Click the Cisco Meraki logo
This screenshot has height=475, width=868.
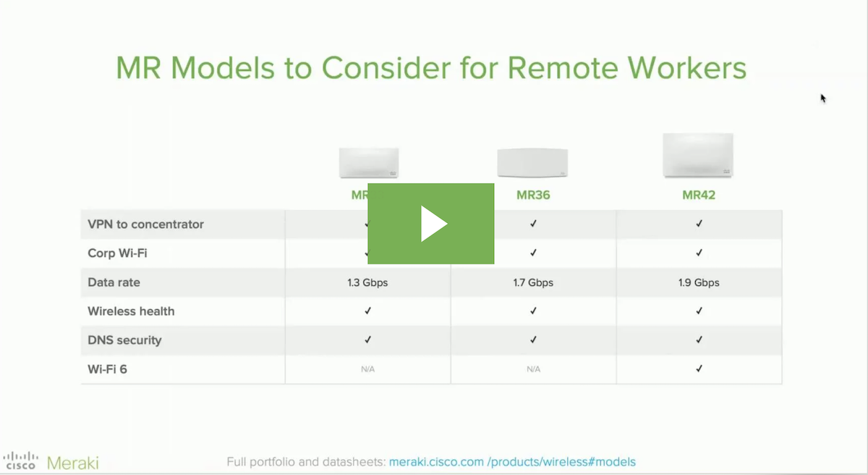51,461
